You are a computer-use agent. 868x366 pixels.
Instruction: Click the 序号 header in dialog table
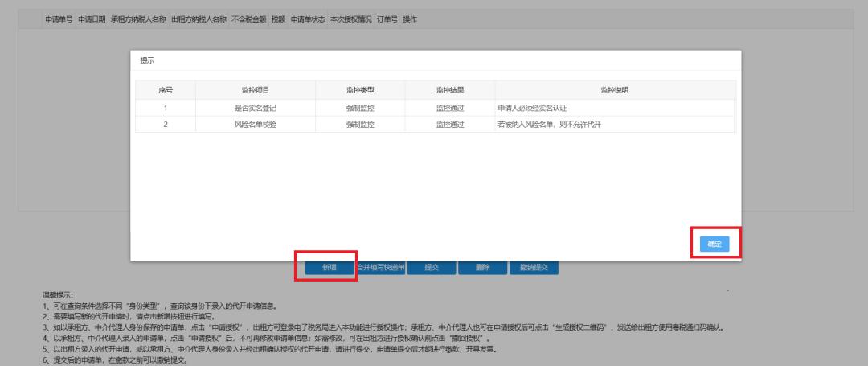(x=166, y=90)
